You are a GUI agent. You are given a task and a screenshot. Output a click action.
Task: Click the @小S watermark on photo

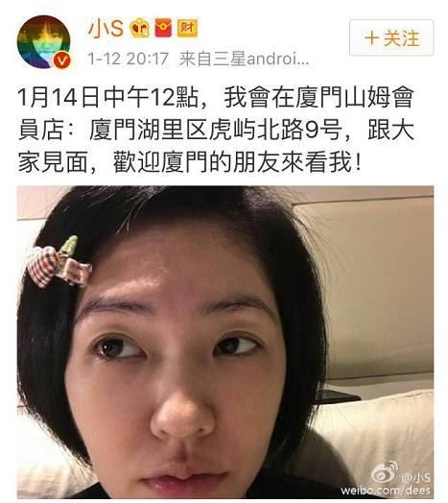pyautogui.click(x=415, y=477)
